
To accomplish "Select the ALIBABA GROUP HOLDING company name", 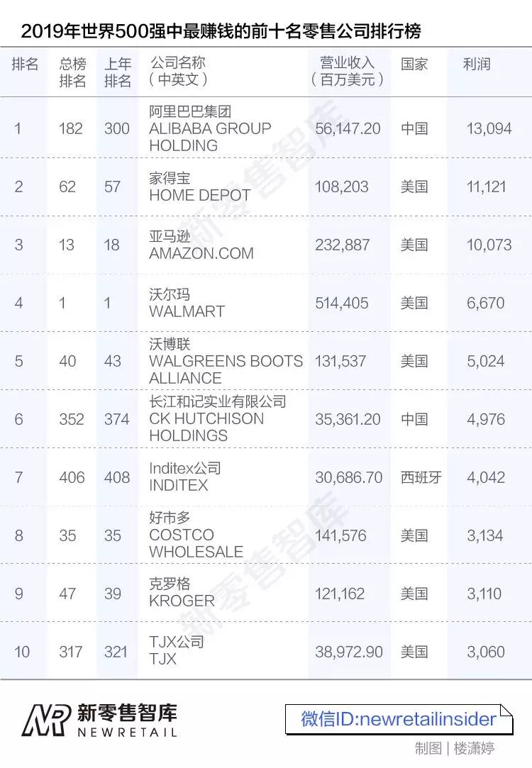I will click(x=210, y=128).
